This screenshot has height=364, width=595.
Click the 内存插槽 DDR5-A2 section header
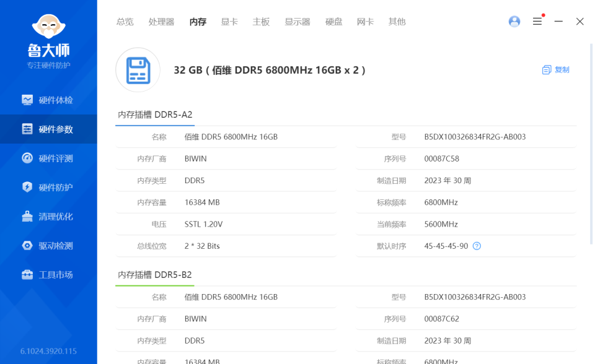click(155, 115)
